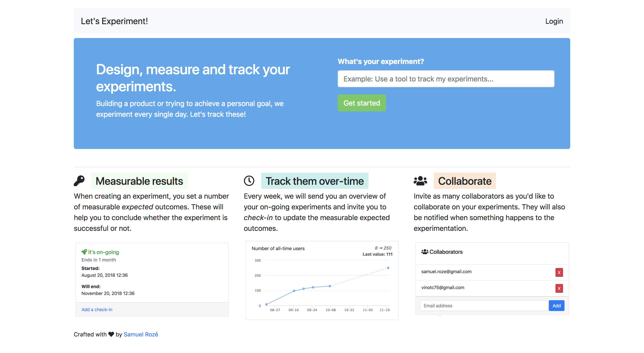This screenshot has height=353, width=644.
Task: Click the rocket icon next to It's on-going
Action: tap(84, 252)
